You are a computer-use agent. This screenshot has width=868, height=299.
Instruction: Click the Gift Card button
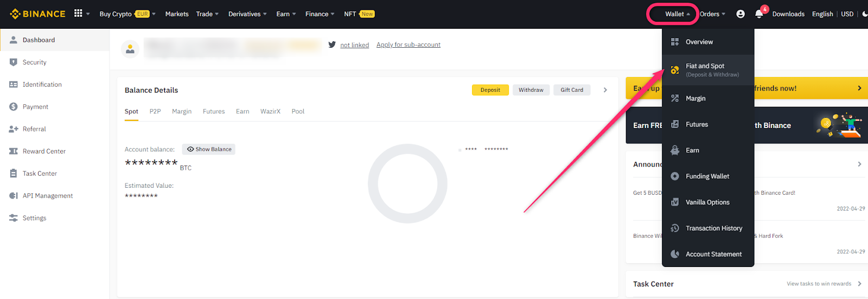pyautogui.click(x=572, y=90)
